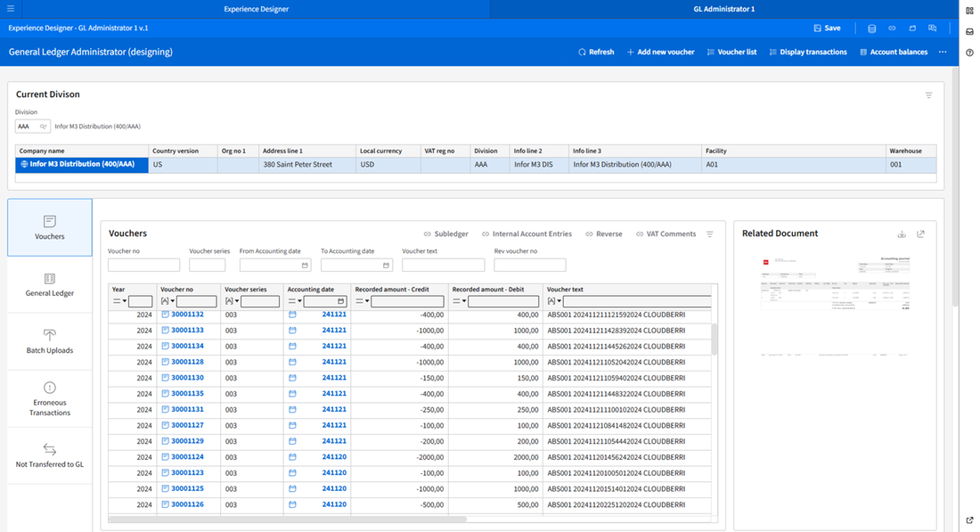This screenshot has height=532, width=980.
Task: Open more actions ellipsis in header
Action: click(943, 52)
